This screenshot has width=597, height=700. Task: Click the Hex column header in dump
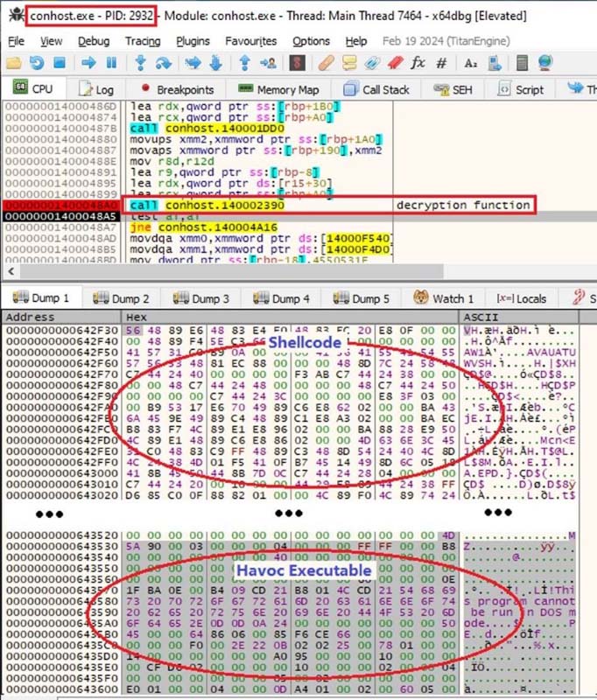(x=291, y=317)
